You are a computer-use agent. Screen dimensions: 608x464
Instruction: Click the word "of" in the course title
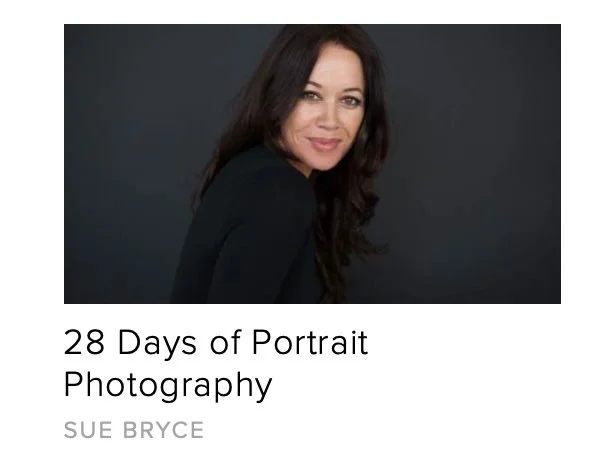pos(225,342)
